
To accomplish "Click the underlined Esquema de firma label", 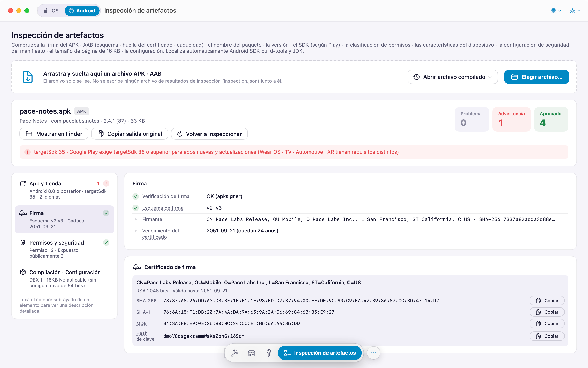I will point(163,208).
